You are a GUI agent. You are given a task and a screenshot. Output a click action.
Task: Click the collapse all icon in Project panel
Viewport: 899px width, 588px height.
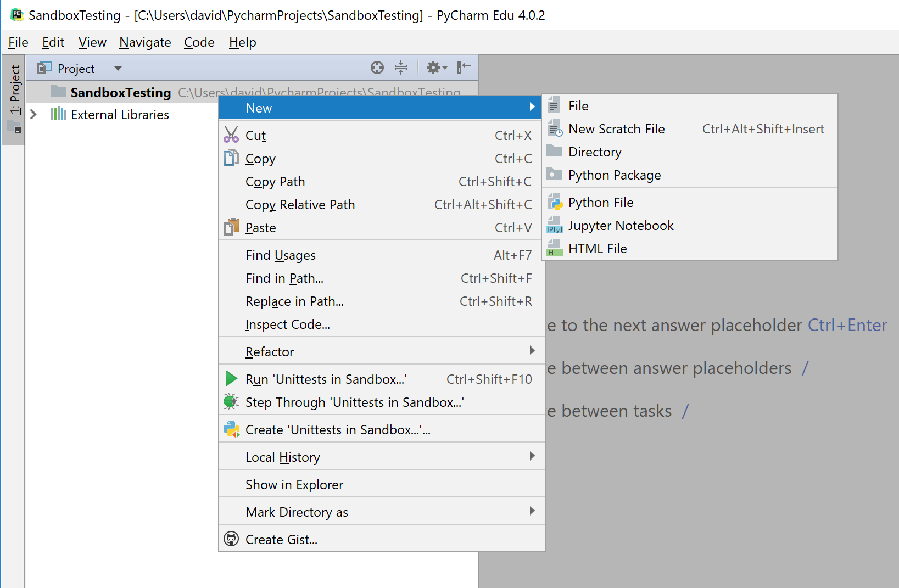(401, 68)
